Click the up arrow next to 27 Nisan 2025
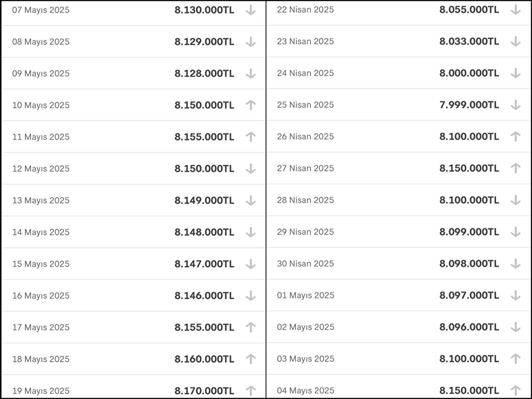This screenshot has width=532, height=399. pyautogui.click(x=515, y=168)
